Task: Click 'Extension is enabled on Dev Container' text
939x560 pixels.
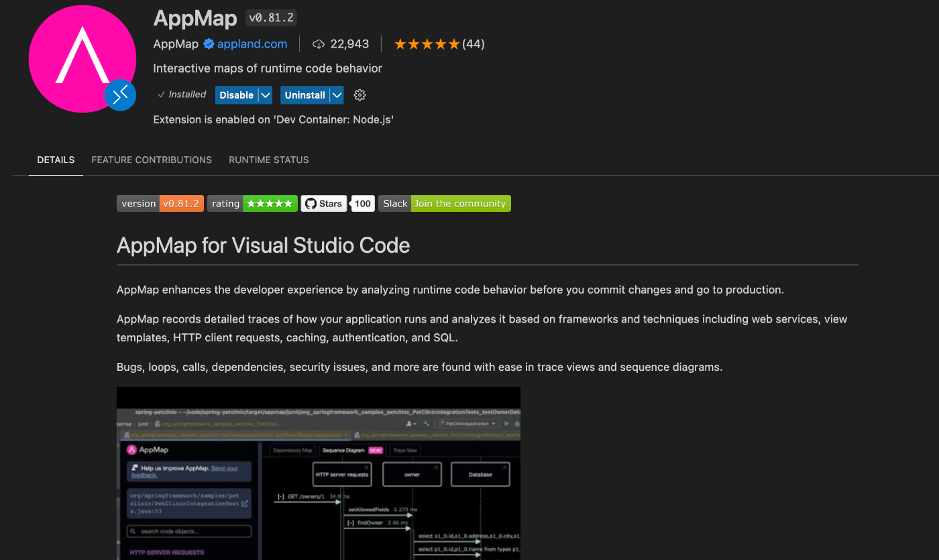Action: point(273,120)
